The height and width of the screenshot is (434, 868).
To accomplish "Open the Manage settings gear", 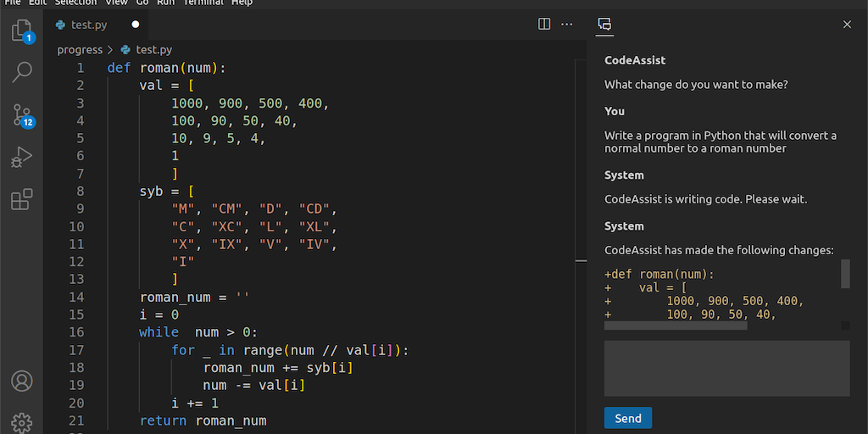I will tap(22, 421).
